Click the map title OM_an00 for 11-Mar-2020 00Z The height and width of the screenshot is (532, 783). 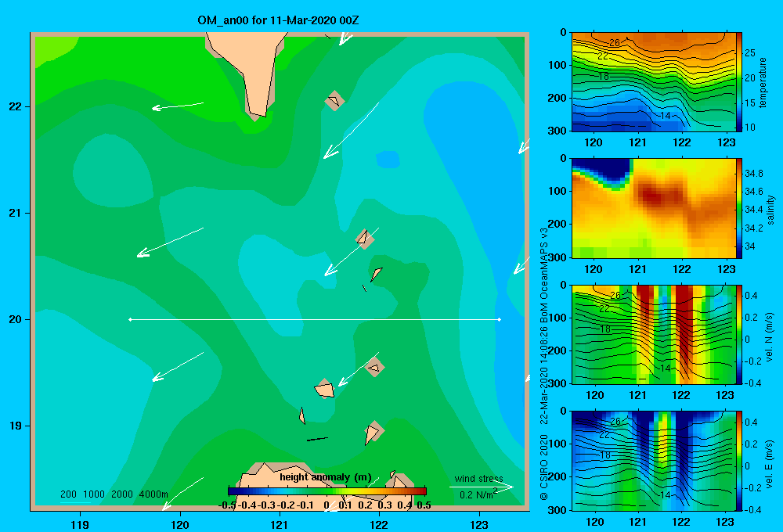[x=278, y=20]
